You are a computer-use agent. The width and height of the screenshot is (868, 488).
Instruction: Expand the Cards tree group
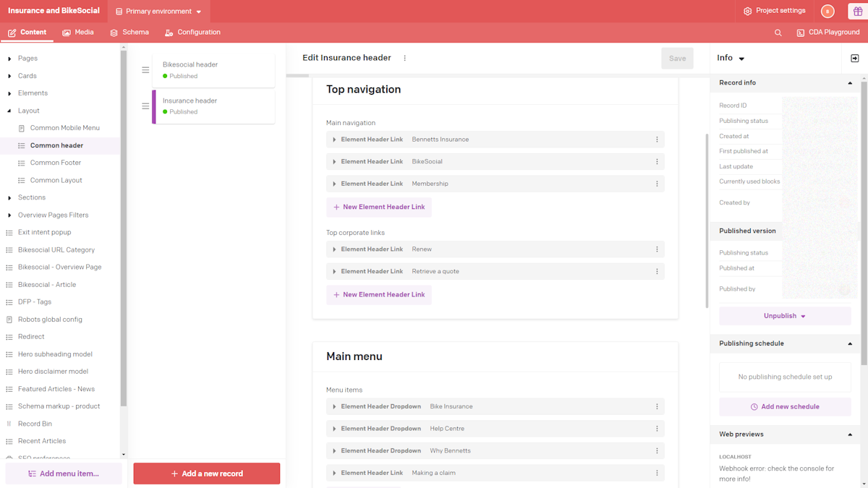tap(9, 76)
